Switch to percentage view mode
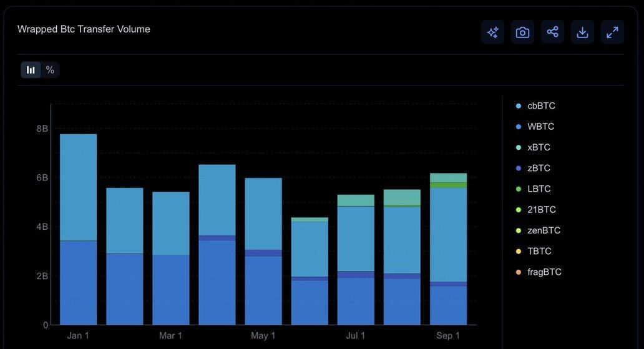 pyautogui.click(x=50, y=70)
